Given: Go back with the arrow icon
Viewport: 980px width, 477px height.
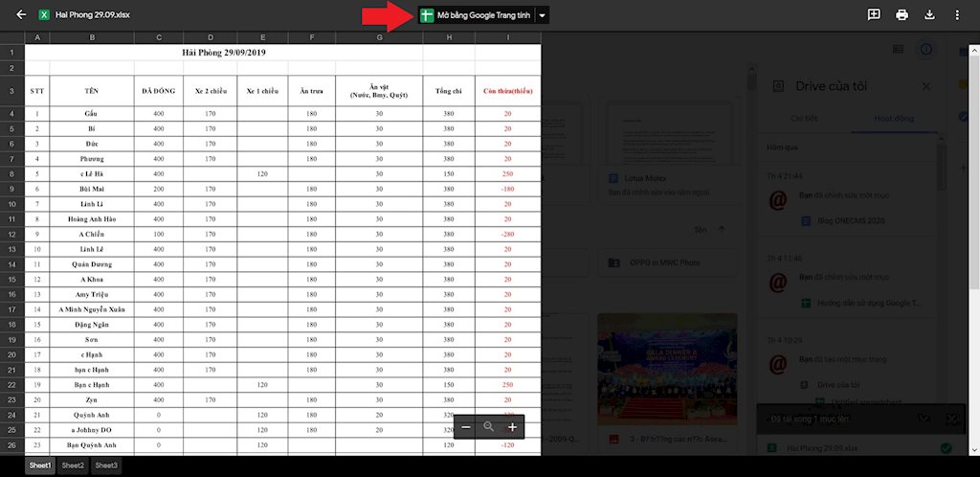Looking at the screenshot, I should click(21, 14).
